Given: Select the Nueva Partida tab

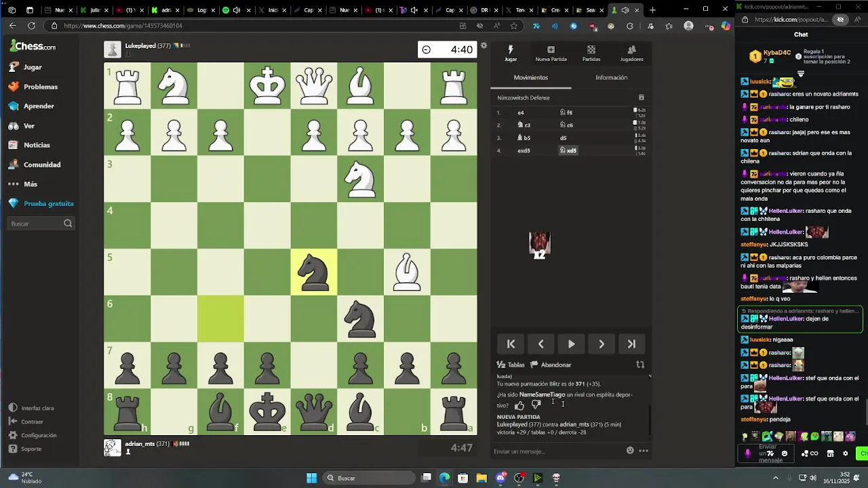Looking at the screenshot, I should (551, 53).
